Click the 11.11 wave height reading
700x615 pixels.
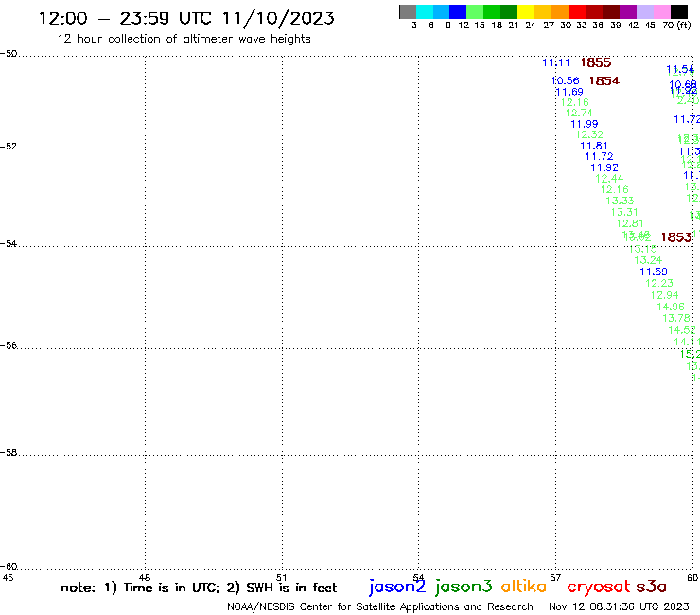coord(556,62)
